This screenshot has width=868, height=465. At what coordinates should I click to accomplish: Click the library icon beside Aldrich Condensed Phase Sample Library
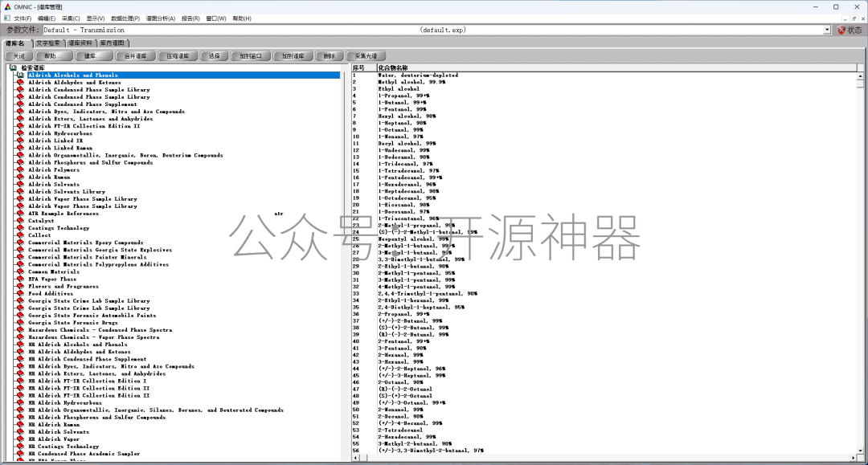coord(20,89)
